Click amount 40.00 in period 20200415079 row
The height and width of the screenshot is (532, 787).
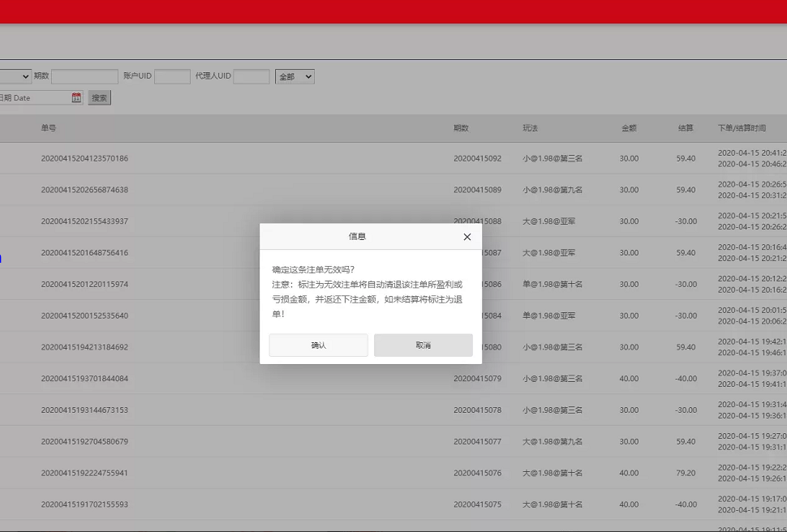(x=629, y=379)
